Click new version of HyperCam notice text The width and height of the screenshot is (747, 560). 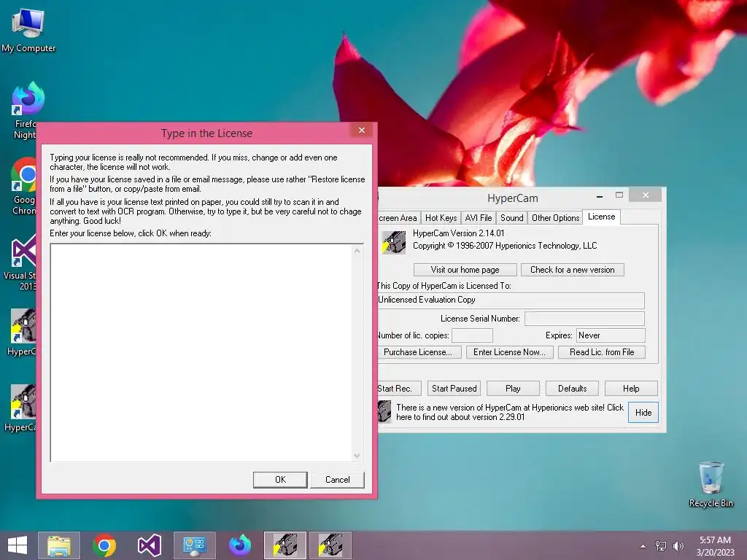coord(510,412)
